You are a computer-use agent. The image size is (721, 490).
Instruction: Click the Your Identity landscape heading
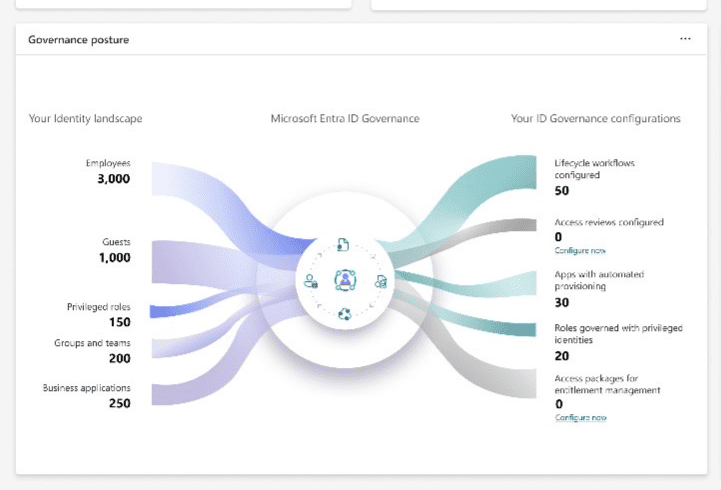click(85, 119)
